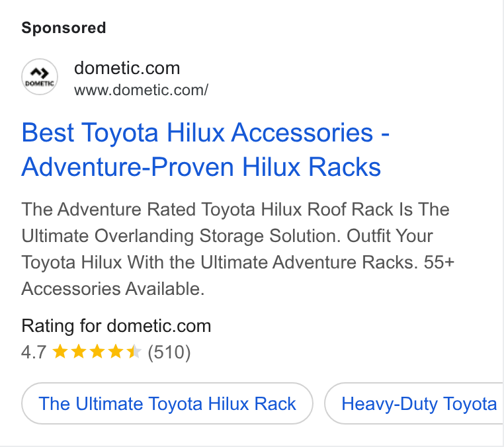Click the 4.7 rating score
Viewport: 504px width, 447px height.
click(x=34, y=352)
